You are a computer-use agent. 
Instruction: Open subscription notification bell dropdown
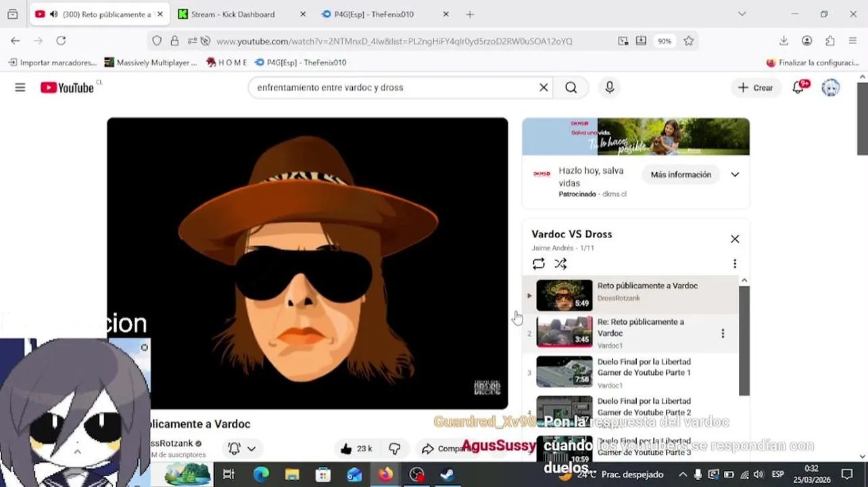(242, 448)
